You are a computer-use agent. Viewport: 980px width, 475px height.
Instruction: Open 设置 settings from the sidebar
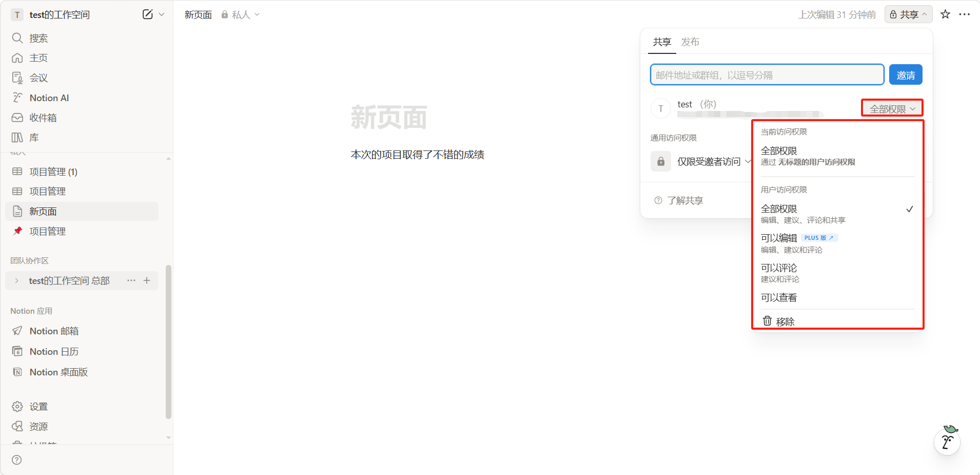38,406
